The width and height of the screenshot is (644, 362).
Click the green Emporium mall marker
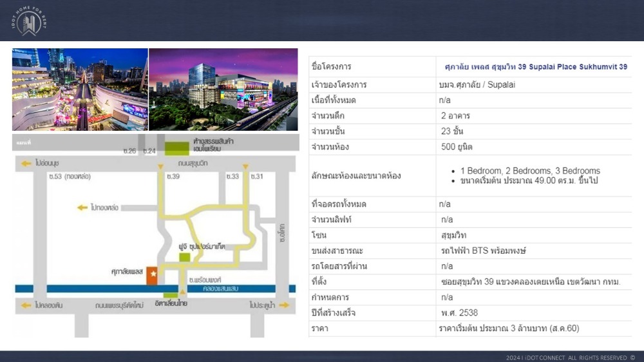(x=172, y=149)
